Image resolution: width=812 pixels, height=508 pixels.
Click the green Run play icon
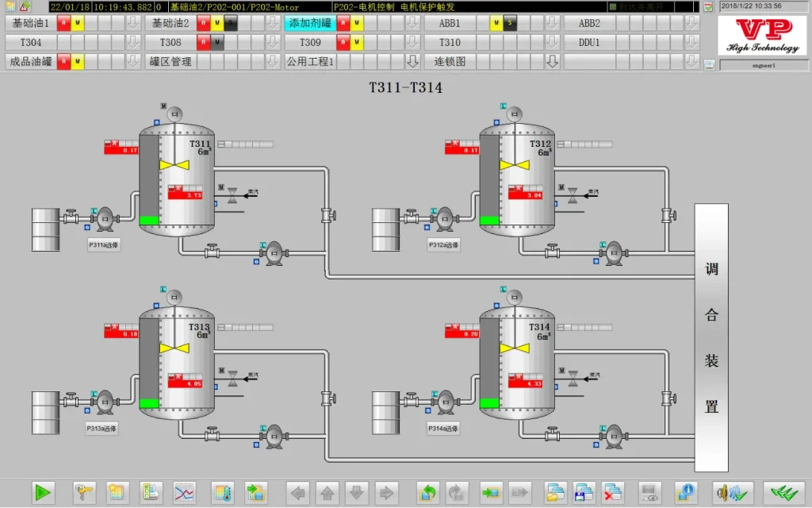tap(43, 493)
